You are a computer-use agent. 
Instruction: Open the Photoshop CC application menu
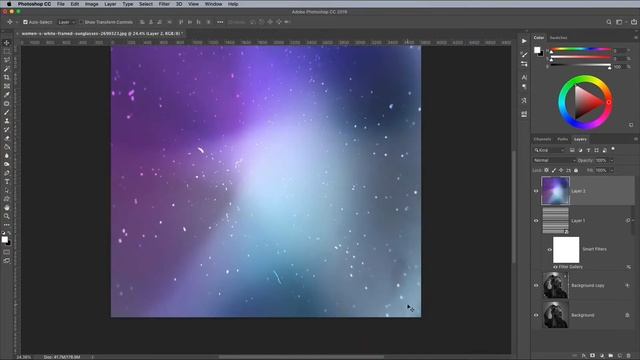point(34,4)
